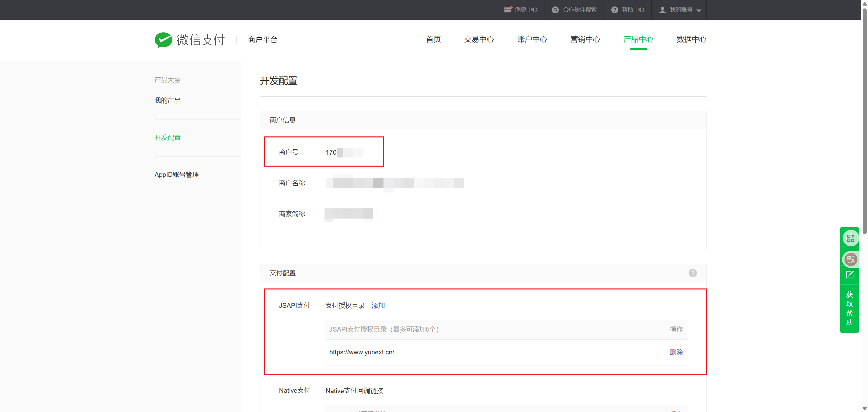Open 我的产品 in sidebar

(167, 100)
